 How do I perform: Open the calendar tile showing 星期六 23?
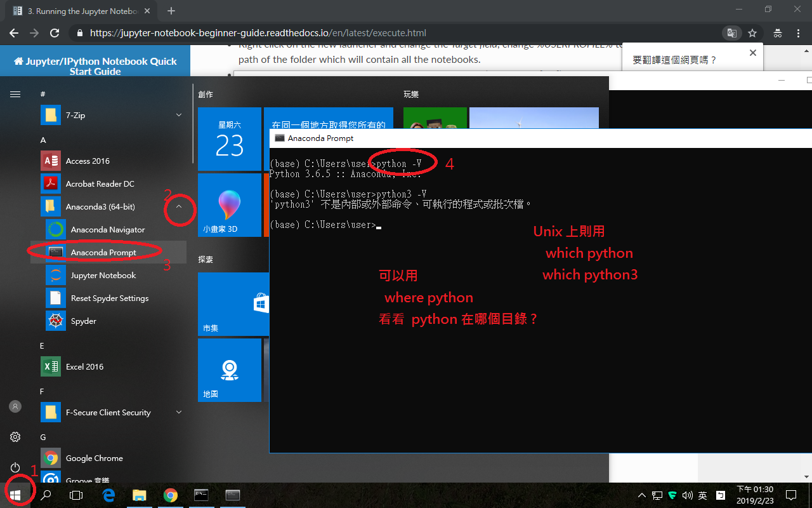click(x=230, y=139)
